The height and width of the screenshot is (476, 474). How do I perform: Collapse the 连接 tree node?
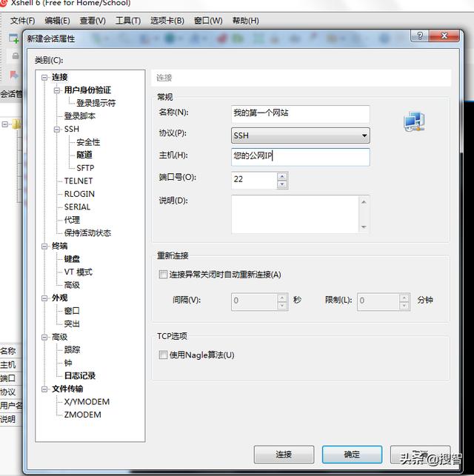(x=44, y=78)
